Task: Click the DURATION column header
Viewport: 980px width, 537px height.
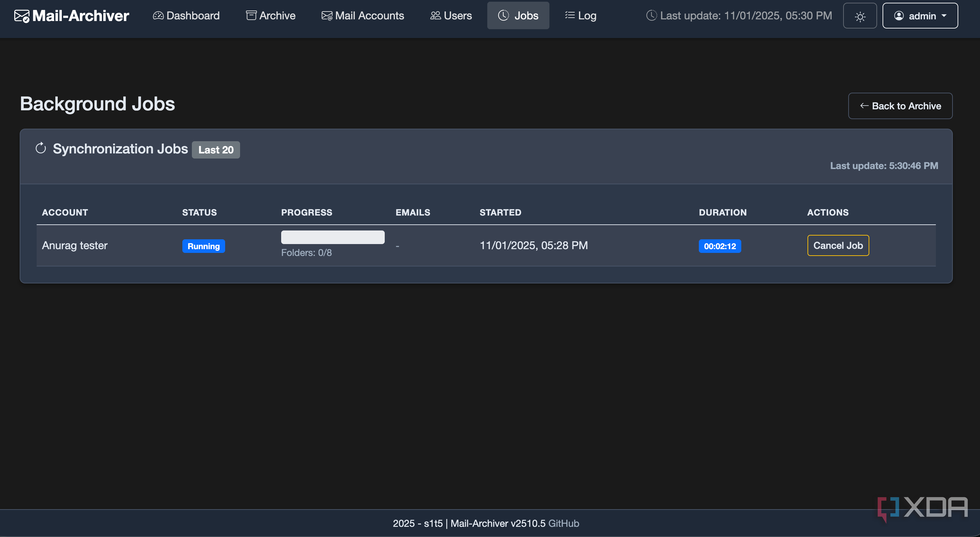Action: (x=723, y=212)
